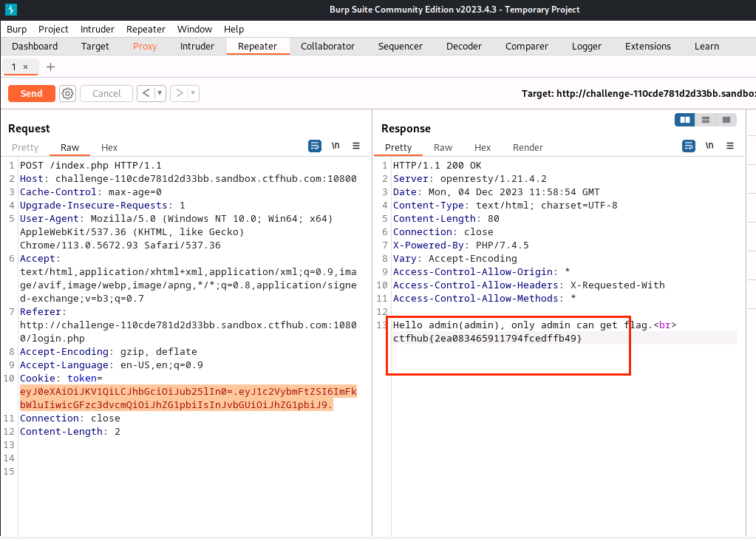Image resolution: width=756 pixels, height=539 pixels.
Task: Switch to the Comparer tab
Action: 526,47
